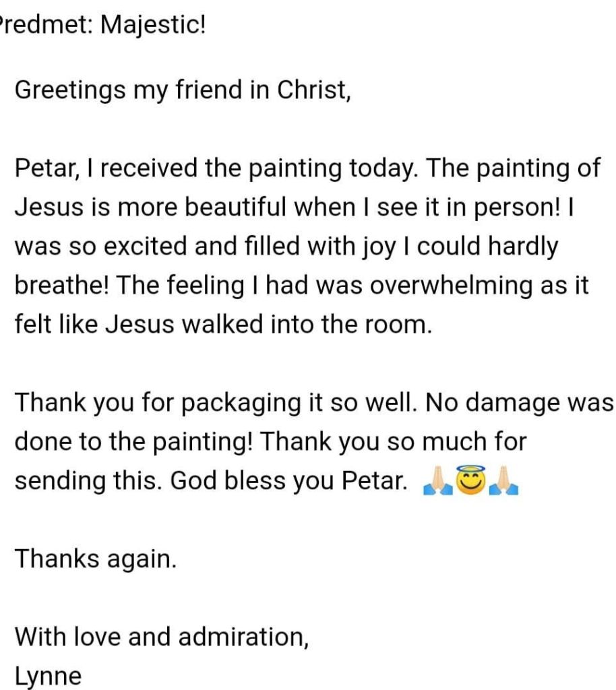This screenshot has width=616, height=690.
Task: Click the right praying hands emoji
Action: click(x=505, y=480)
